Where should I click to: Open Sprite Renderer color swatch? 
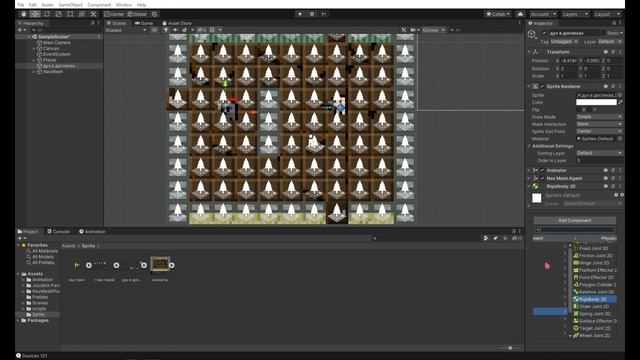596,102
